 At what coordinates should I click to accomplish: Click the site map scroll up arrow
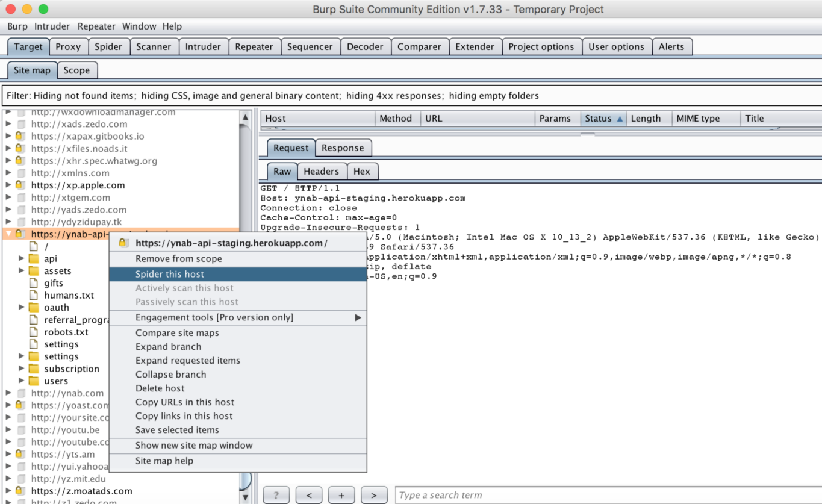(x=245, y=117)
